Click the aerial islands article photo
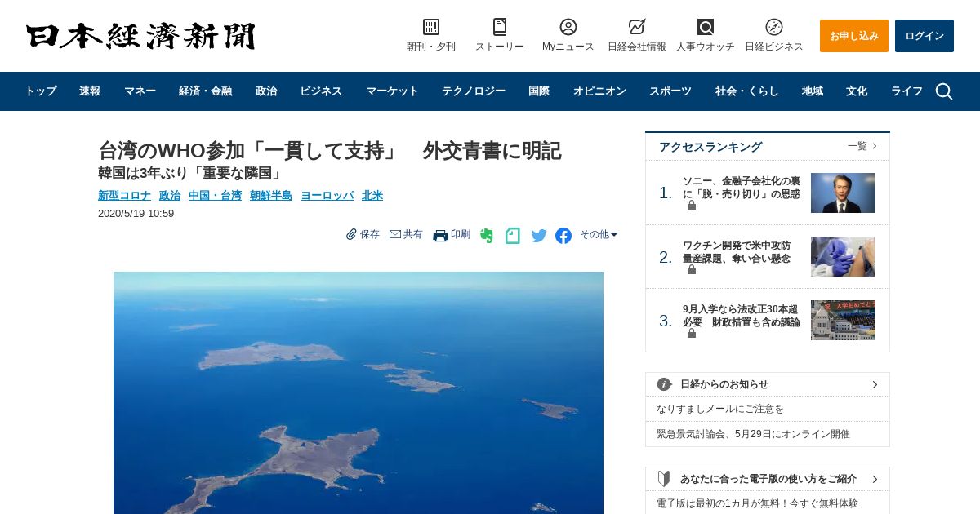Image resolution: width=980 pixels, height=514 pixels. click(359, 392)
